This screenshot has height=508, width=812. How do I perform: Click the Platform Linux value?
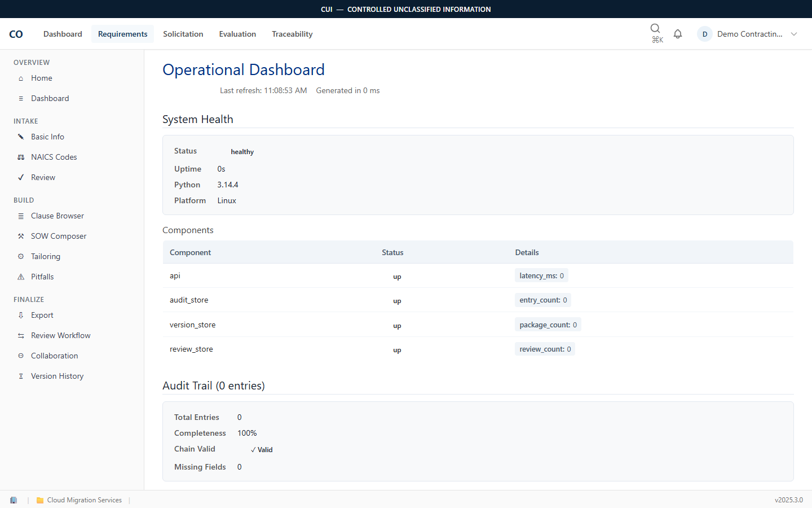227,200
